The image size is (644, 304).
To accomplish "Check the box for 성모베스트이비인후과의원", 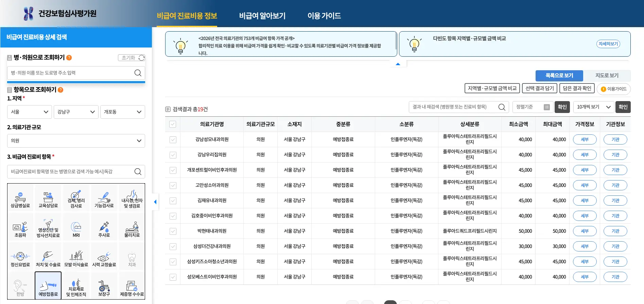I will pyautogui.click(x=173, y=277).
